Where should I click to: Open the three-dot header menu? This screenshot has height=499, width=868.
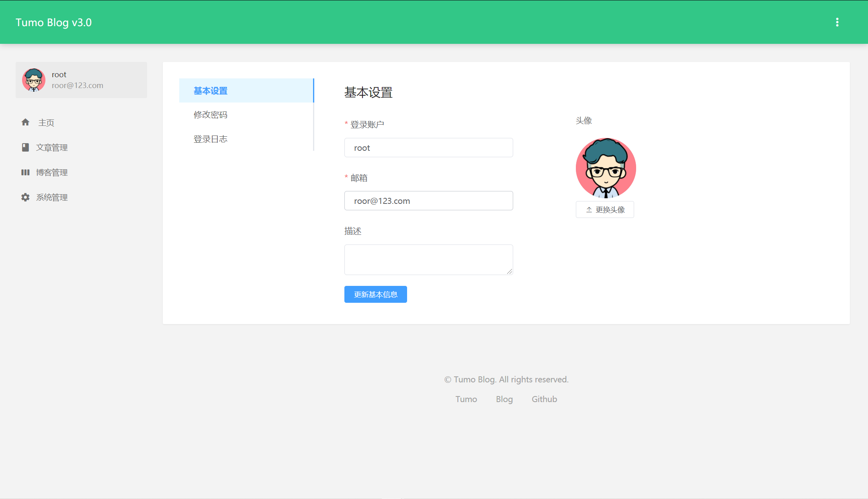(837, 22)
